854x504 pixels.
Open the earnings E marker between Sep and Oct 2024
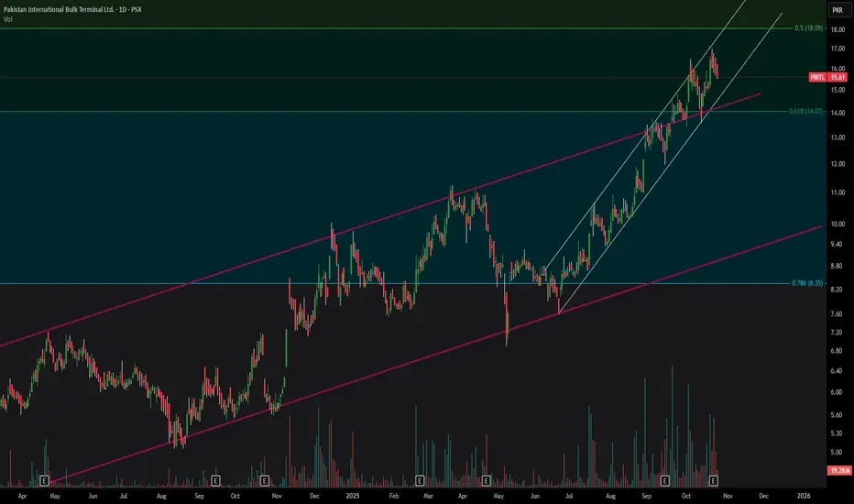[215, 480]
